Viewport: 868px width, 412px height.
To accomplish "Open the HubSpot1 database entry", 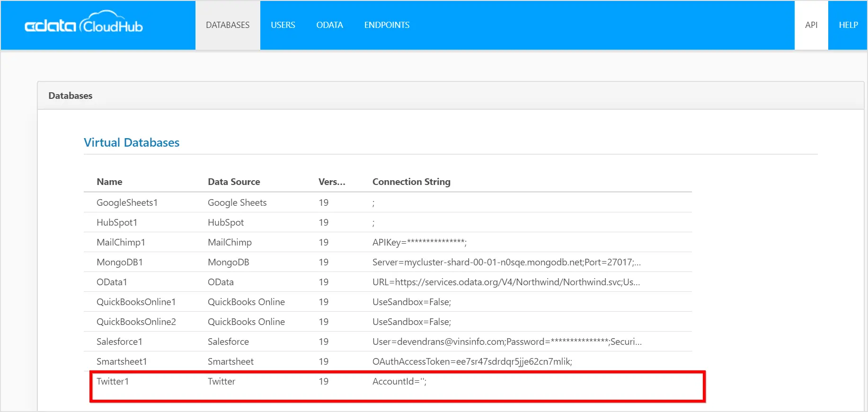I will [x=117, y=222].
